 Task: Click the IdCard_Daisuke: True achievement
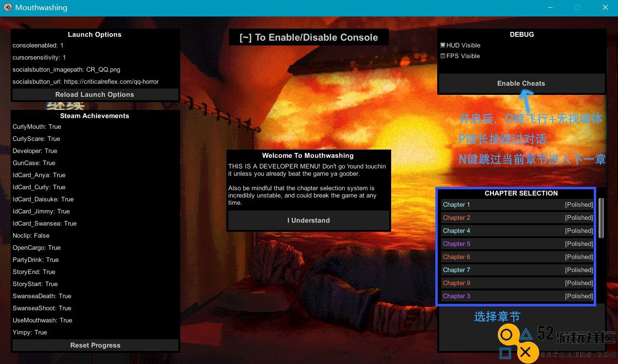[43, 199]
